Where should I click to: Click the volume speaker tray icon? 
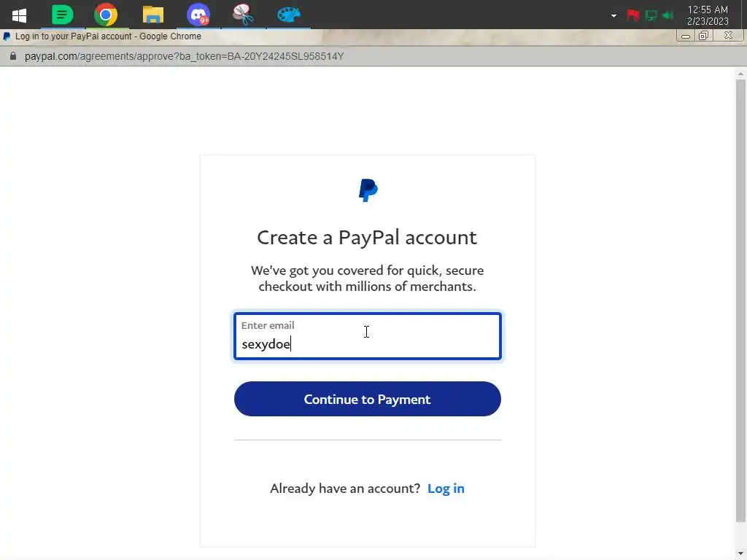[x=668, y=15]
